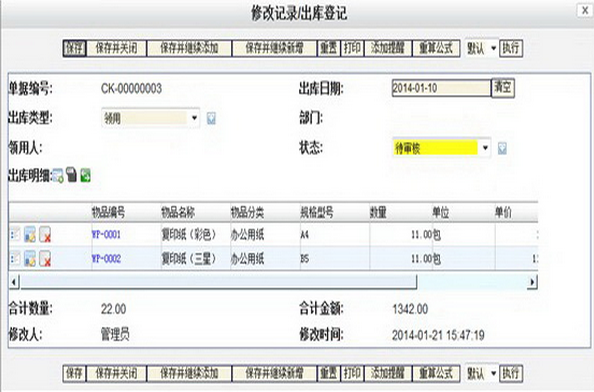
Task: Click the view icon in WP-0002 row
Action: pos(15,259)
